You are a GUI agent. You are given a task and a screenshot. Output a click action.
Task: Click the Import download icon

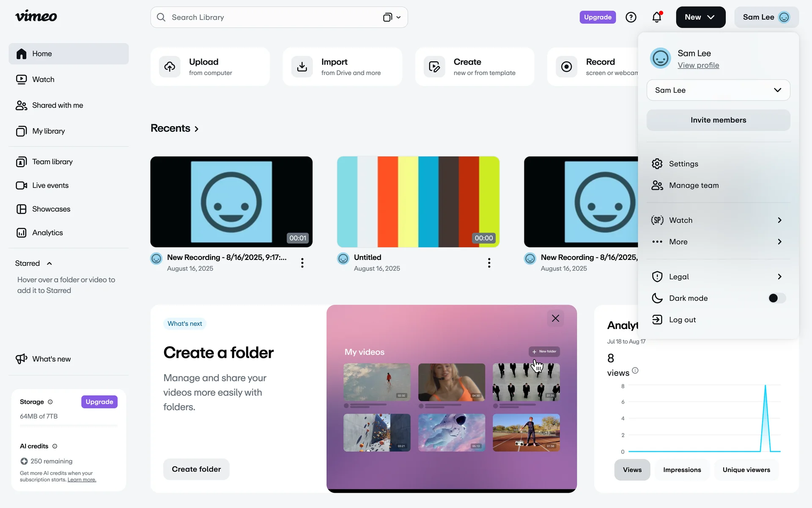click(x=302, y=66)
